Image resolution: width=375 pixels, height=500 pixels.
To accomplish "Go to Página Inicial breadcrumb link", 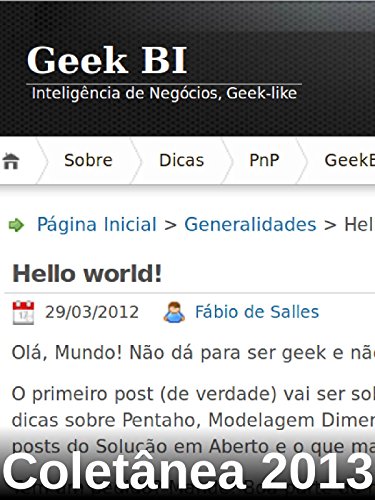I will (97, 224).
